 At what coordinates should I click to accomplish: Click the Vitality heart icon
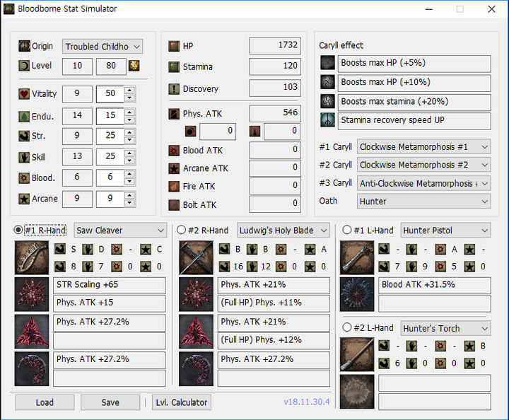pos(24,94)
